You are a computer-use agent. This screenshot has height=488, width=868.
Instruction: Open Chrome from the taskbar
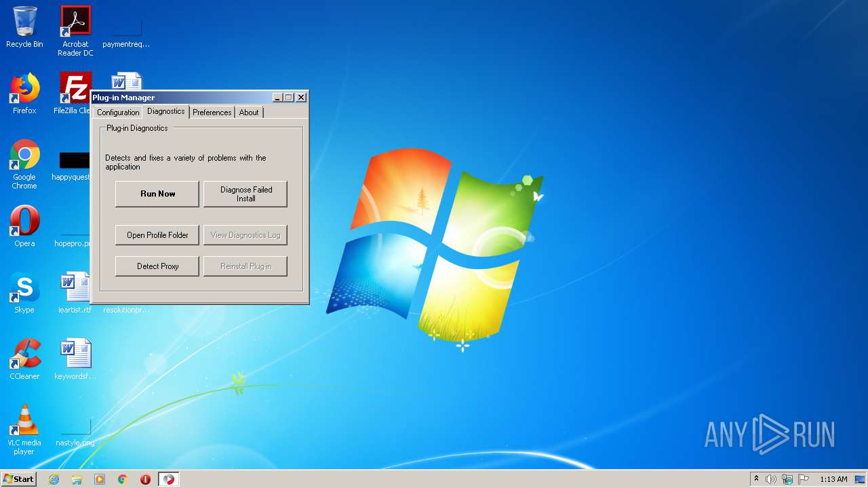point(123,479)
